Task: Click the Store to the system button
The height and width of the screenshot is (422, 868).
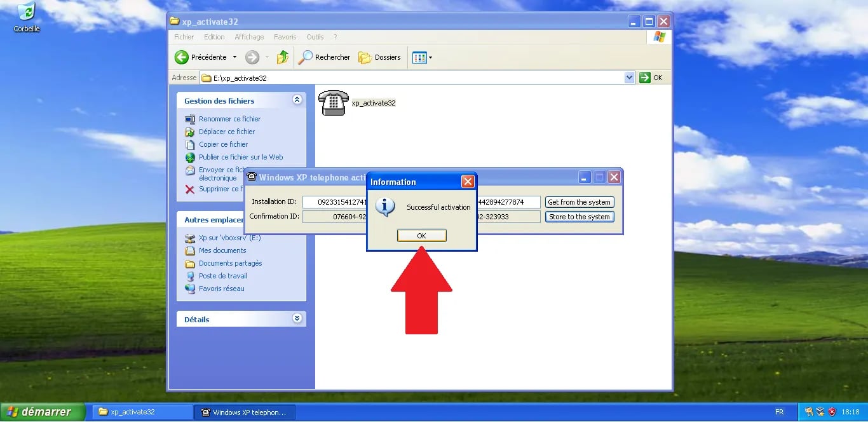Action: tap(579, 216)
